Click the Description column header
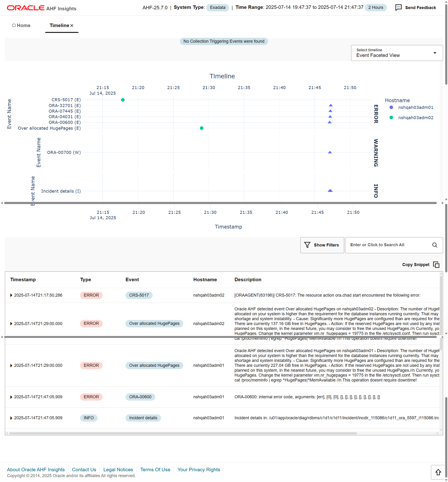Screen dimensions: 448x482 tap(248, 280)
